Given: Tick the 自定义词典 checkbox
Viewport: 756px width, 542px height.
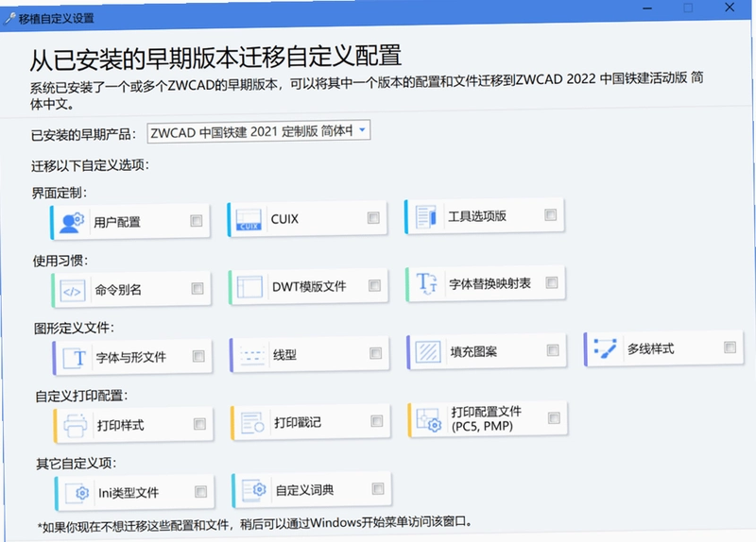Looking at the screenshot, I should pyautogui.click(x=378, y=489).
